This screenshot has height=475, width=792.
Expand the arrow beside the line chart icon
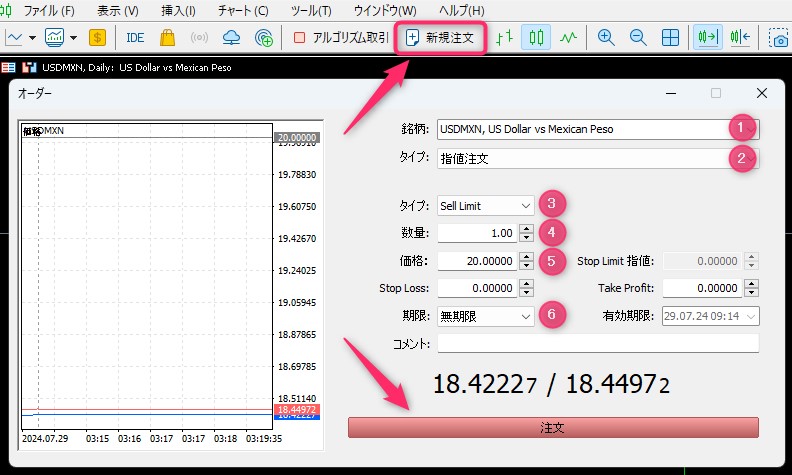click(x=32, y=38)
